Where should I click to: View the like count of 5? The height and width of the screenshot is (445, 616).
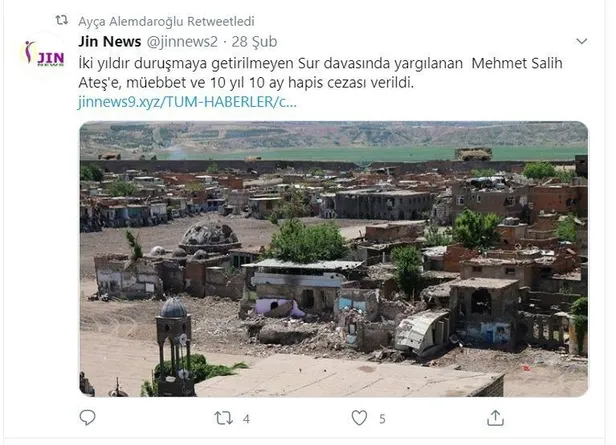pos(382,419)
